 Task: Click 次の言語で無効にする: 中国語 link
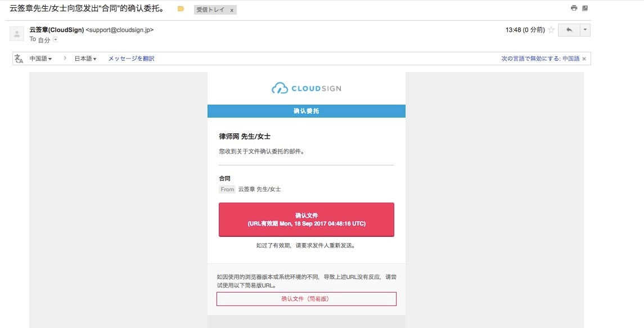coord(540,59)
